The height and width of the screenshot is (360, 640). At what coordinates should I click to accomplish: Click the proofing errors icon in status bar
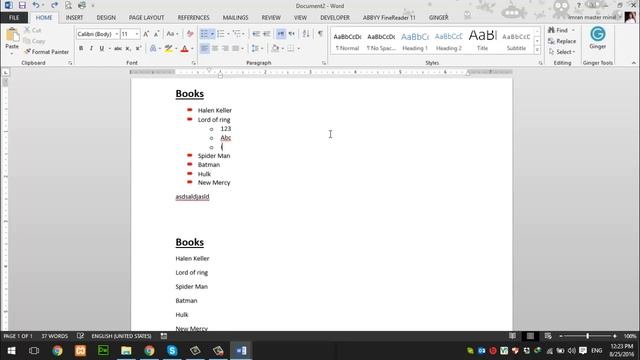(x=80, y=336)
